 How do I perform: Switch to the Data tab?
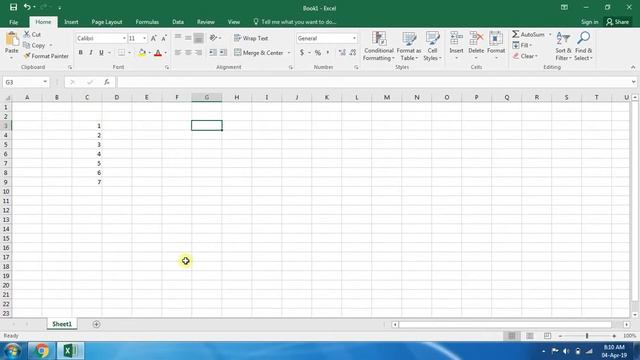(178, 22)
